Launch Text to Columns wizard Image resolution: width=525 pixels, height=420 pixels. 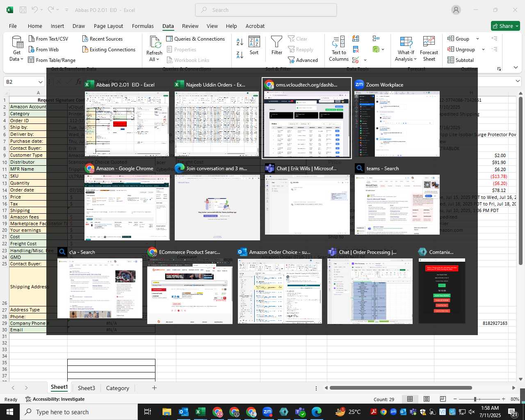click(339, 49)
